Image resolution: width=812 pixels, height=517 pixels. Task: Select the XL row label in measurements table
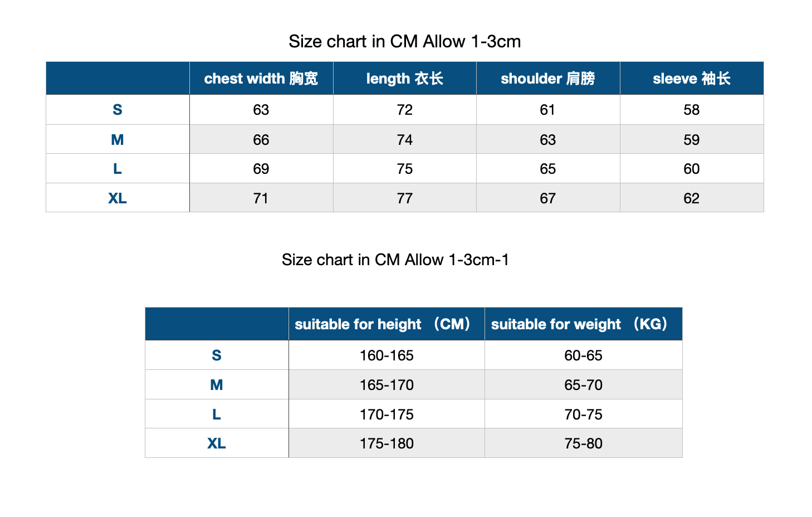pos(118,198)
